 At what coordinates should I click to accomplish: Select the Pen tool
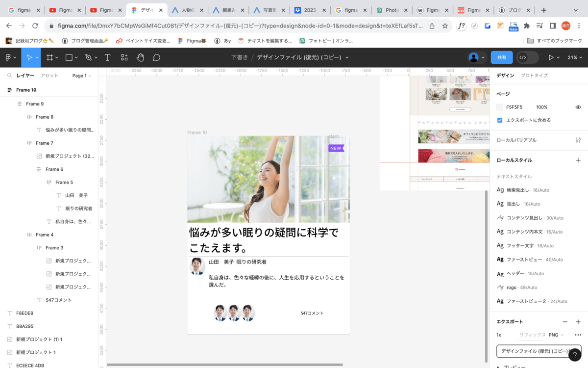point(88,57)
